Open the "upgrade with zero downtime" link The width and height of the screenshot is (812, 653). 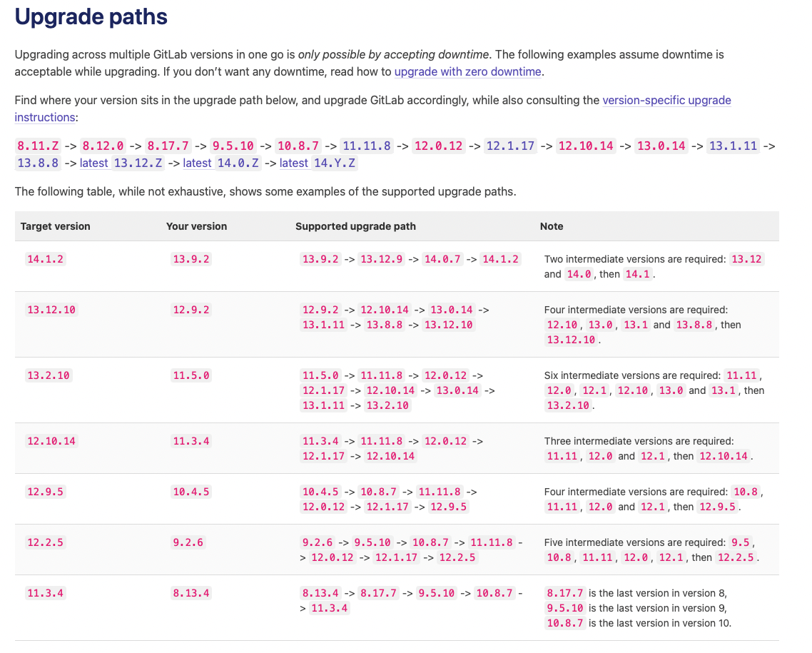(467, 71)
